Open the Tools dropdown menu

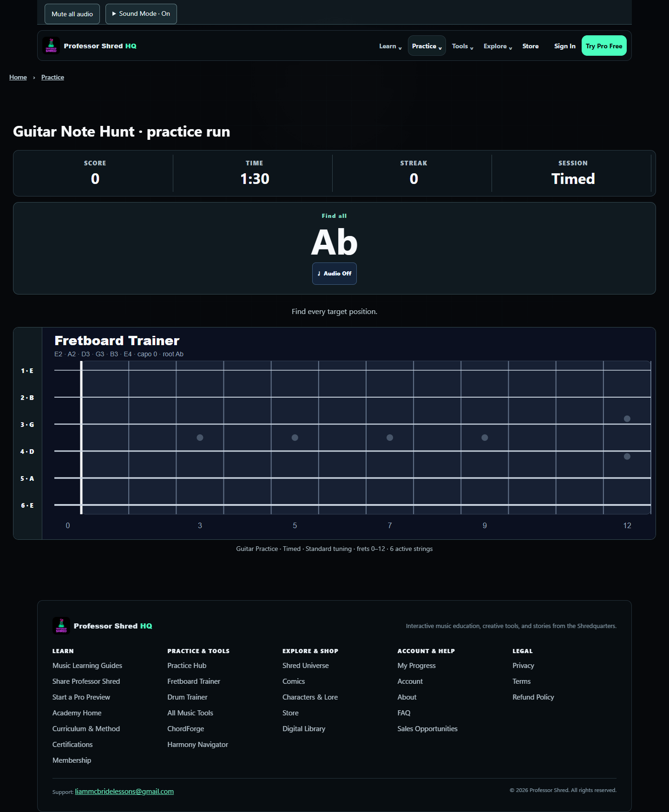[x=463, y=46]
